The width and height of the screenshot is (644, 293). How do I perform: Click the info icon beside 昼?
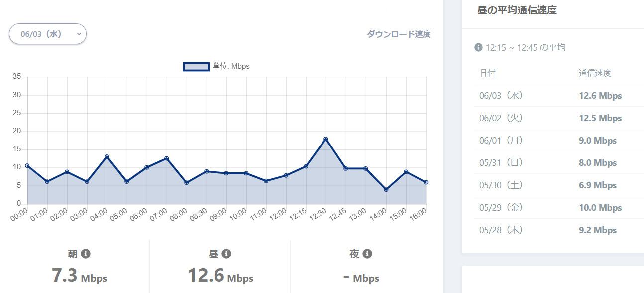coord(226,254)
